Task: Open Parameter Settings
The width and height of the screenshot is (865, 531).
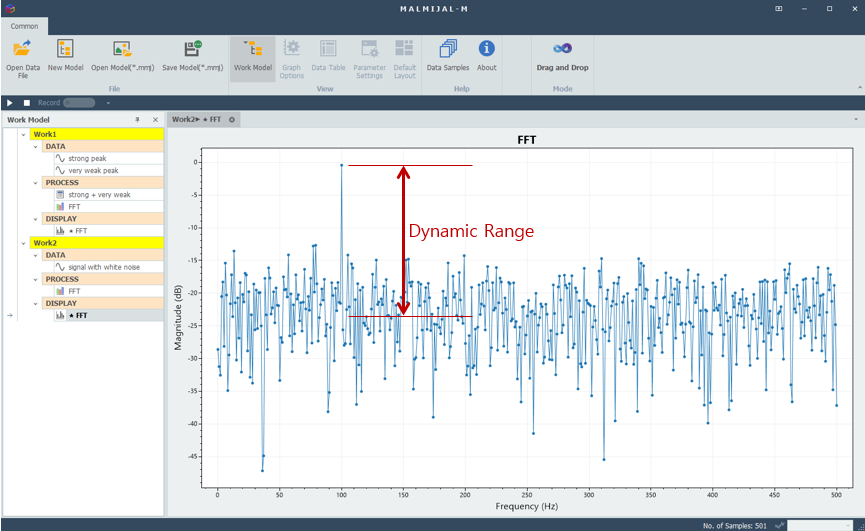Action: (369, 59)
